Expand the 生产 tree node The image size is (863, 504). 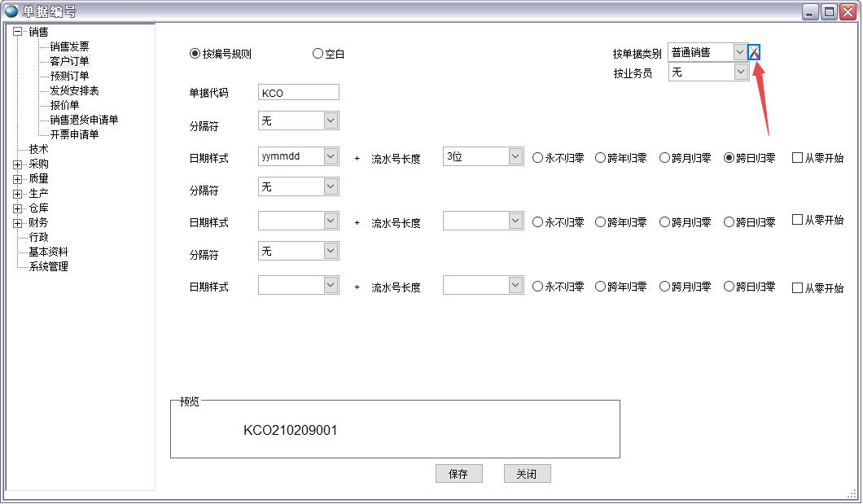(18, 193)
